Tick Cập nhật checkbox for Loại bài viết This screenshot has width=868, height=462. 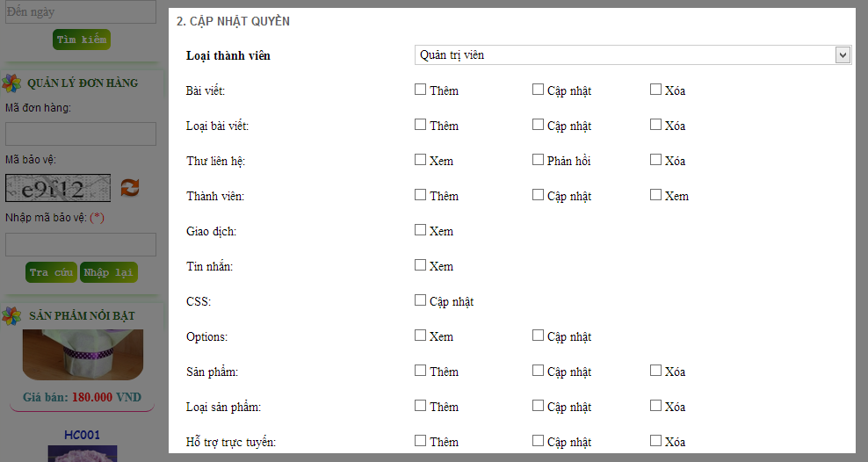point(538,125)
